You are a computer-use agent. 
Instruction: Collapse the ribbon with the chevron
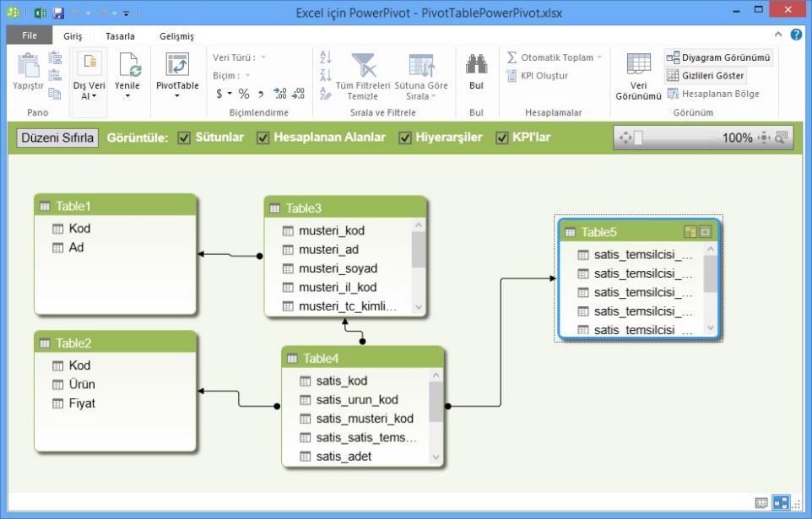click(x=778, y=35)
